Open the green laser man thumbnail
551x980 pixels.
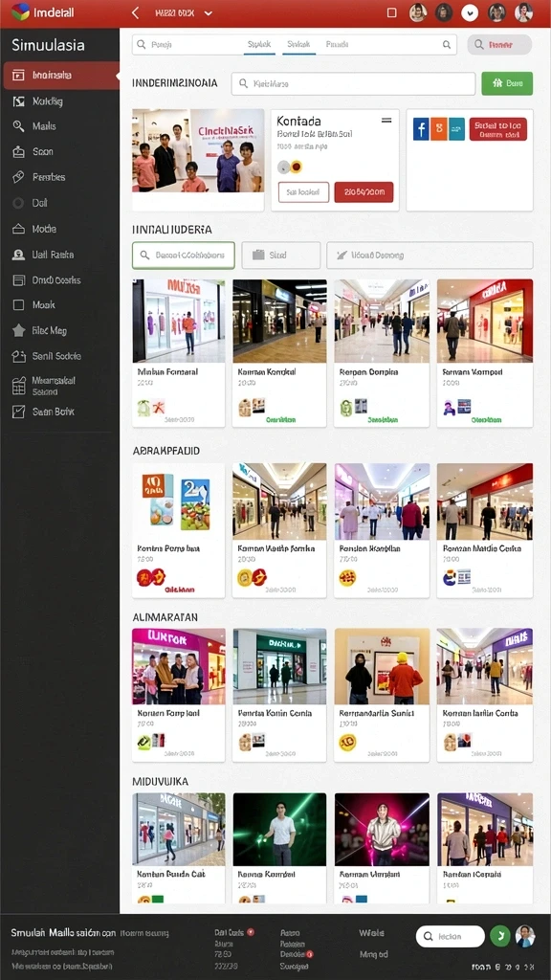279,830
